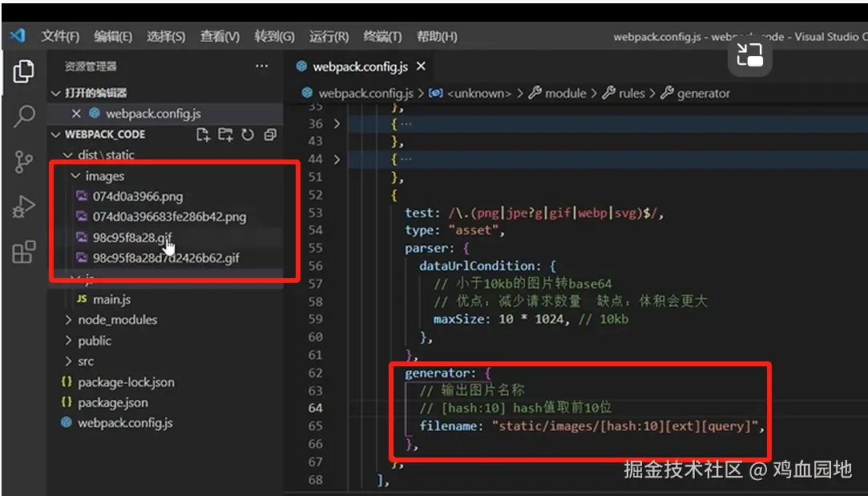Close the webpack.config.js editor tab
The width and height of the screenshot is (868, 496).
click(422, 67)
